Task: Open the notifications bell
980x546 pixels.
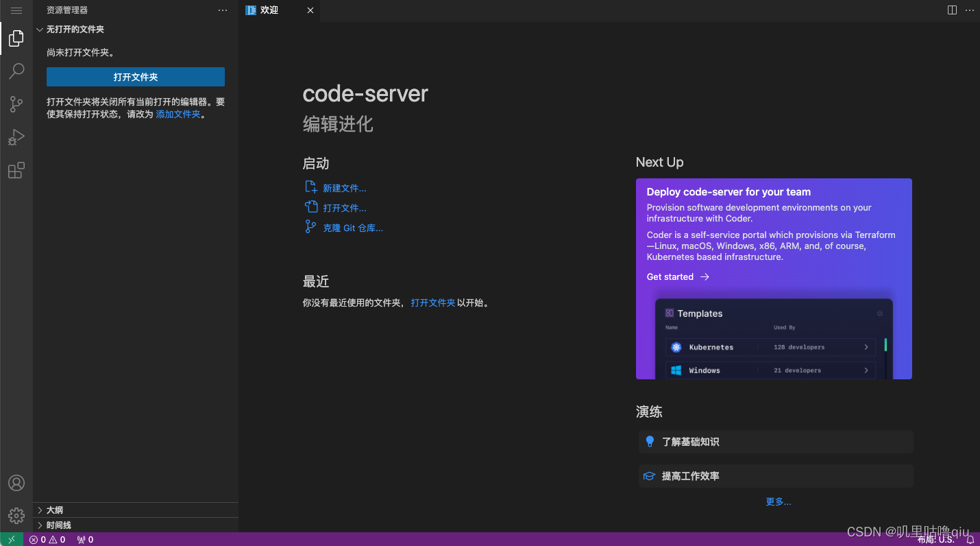Action: tap(970, 540)
